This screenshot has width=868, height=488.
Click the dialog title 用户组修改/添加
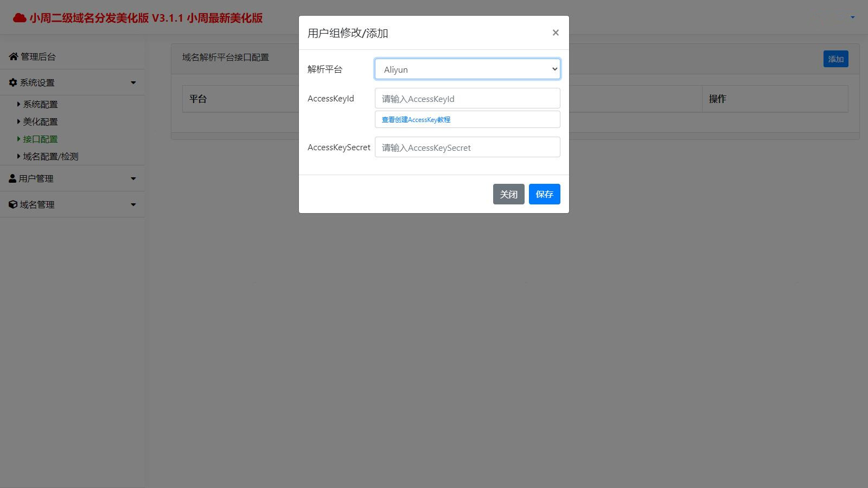(348, 33)
